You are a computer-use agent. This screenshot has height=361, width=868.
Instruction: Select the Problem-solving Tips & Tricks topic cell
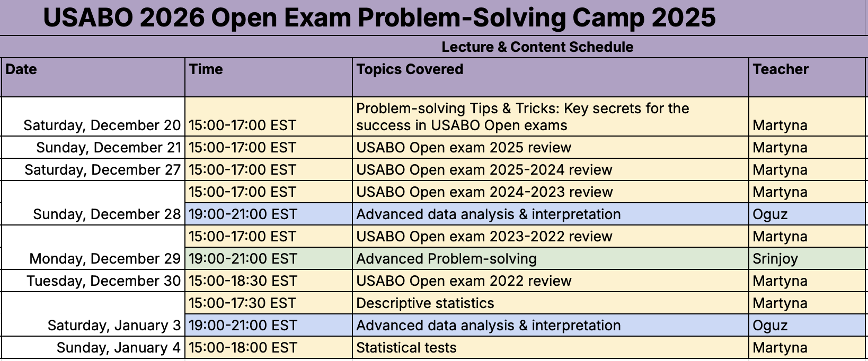click(x=550, y=117)
